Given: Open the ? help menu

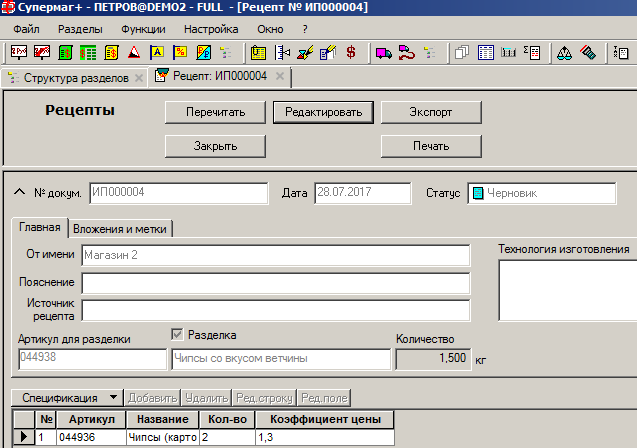Looking at the screenshot, I should click(x=305, y=29).
